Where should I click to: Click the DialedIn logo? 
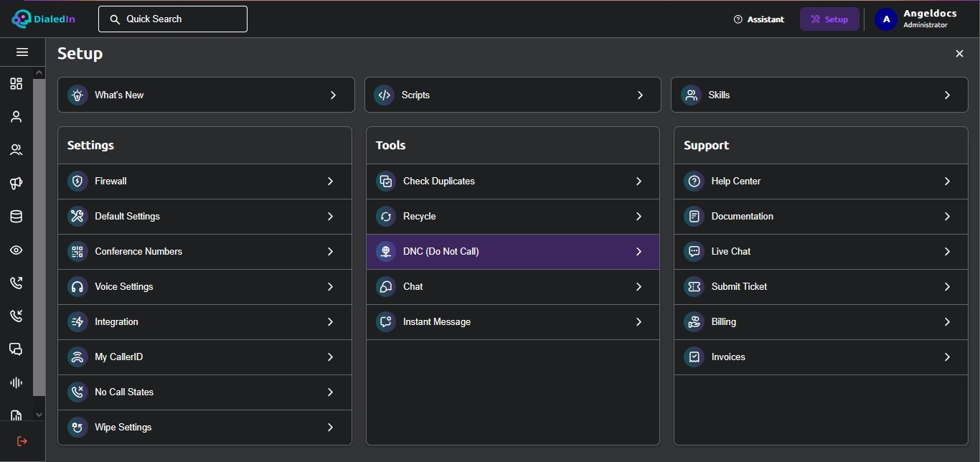coord(44,19)
